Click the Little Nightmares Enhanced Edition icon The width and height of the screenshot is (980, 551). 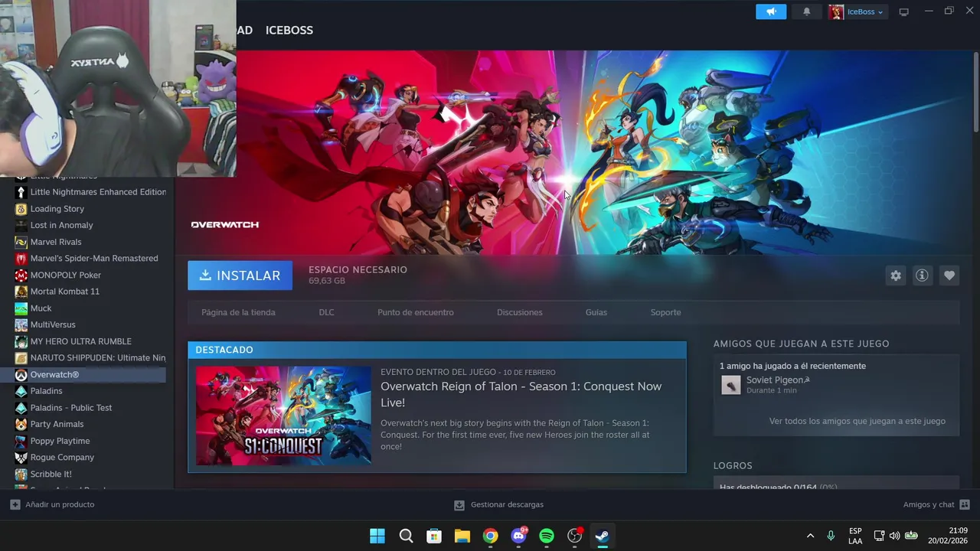click(21, 192)
